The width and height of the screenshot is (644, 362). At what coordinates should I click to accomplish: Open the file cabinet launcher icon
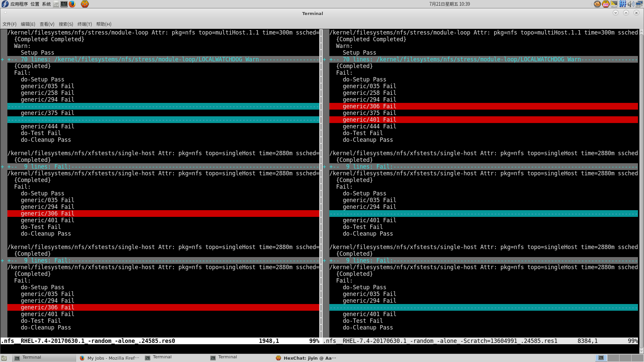pos(56,4)
